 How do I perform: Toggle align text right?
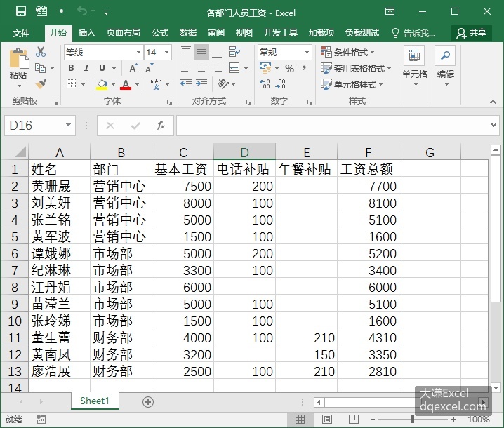217,68
